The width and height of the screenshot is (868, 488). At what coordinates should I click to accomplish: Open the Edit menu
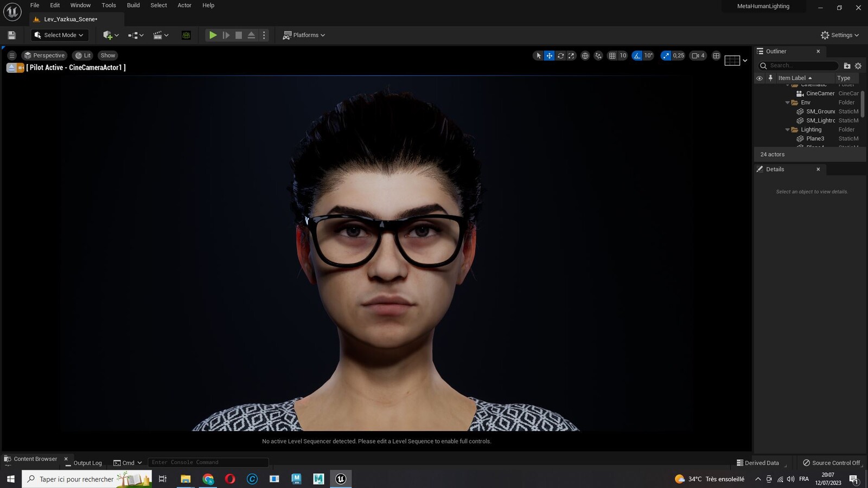click(55, 5)
